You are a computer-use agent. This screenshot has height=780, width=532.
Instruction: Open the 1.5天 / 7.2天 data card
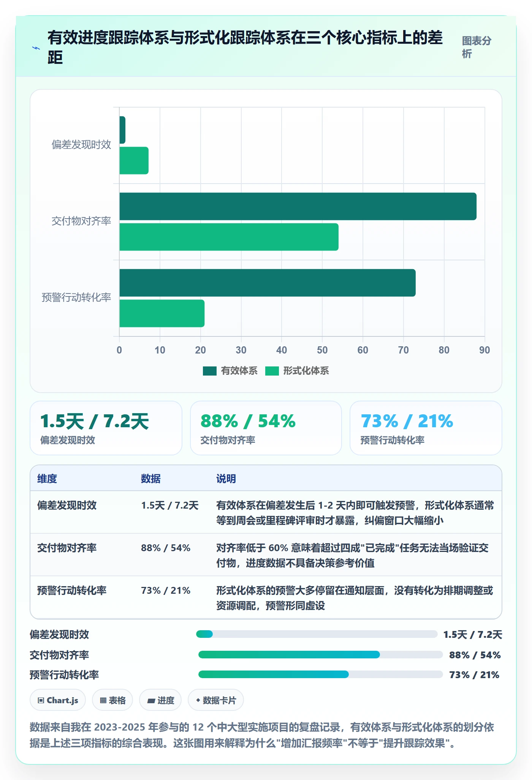[106, 428]
